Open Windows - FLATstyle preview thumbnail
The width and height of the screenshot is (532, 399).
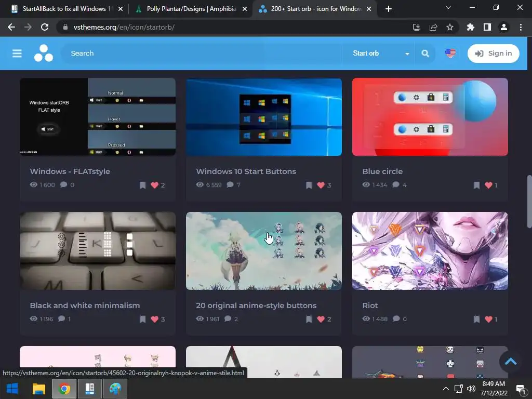tap(98, 117)
